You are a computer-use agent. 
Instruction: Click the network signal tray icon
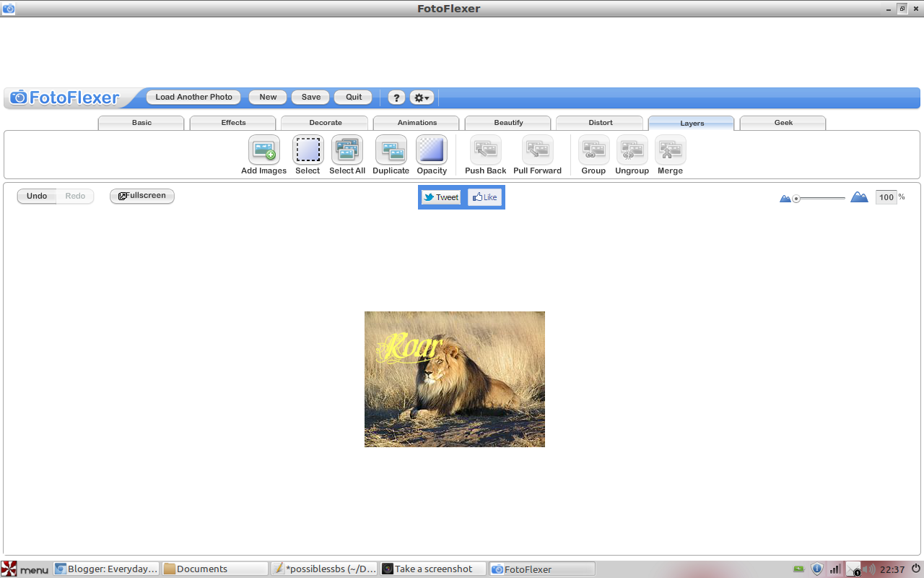point(835,569)
